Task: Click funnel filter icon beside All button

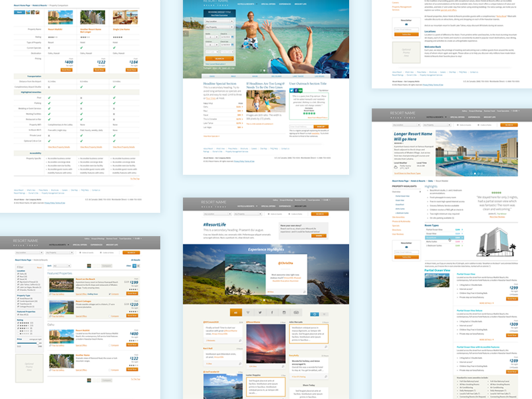Action: click(x=247, y=313)
